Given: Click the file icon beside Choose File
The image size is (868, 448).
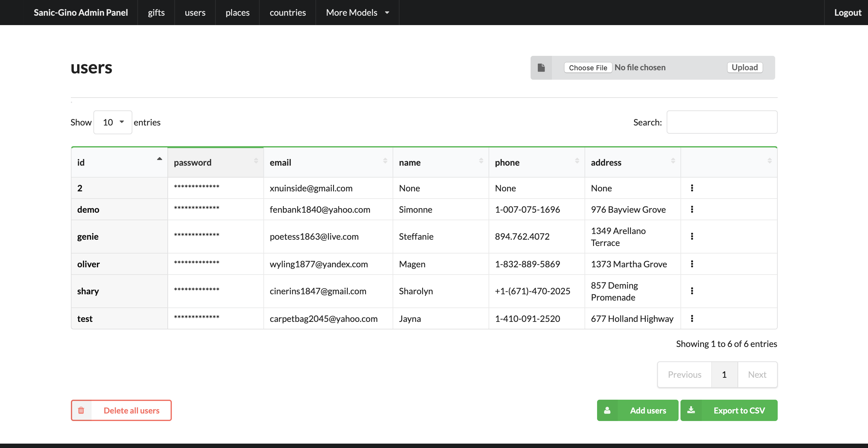Looking at the screenshot, I should pyautogui.click(x=541, y=68).
